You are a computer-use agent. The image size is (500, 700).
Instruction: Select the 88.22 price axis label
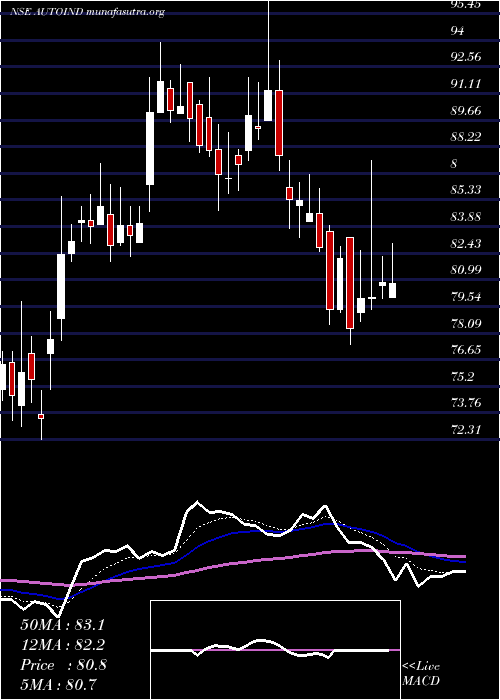pos(467,137)
